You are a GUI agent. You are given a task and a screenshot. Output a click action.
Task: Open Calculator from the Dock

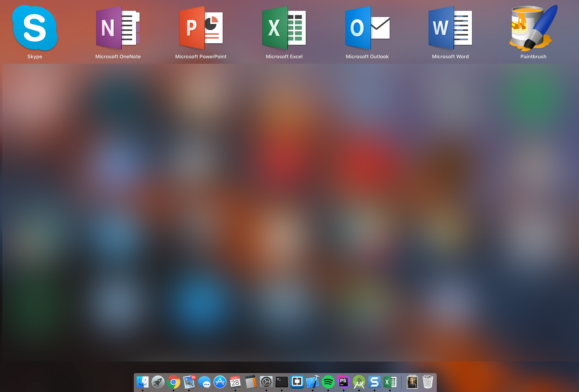point(251,382)
